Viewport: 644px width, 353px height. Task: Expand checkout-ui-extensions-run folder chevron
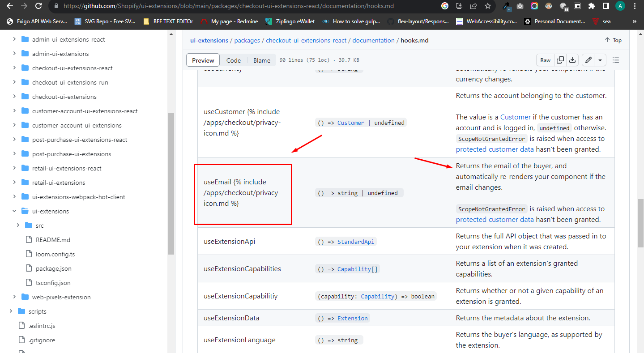pyautogui.click(x=14, y=82)
